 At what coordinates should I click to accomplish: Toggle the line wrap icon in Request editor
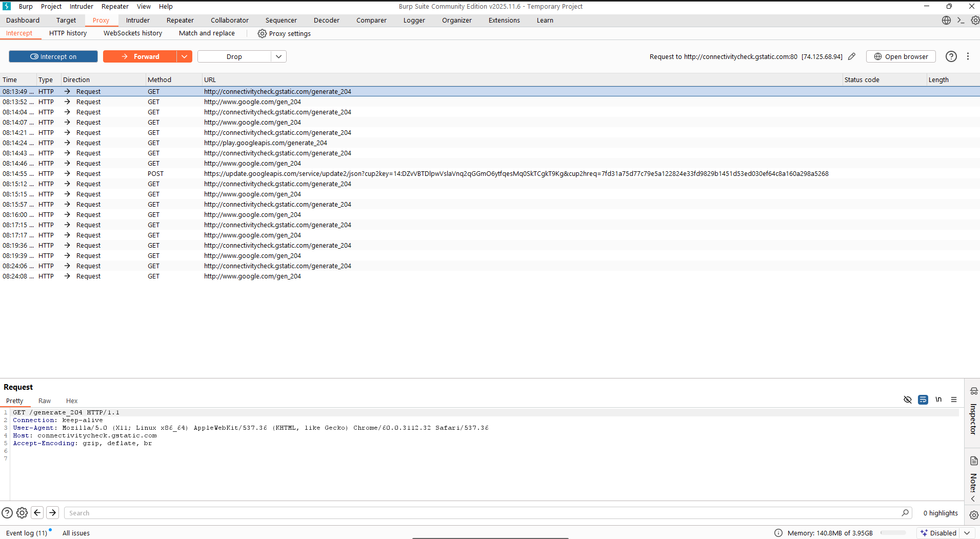click(923, 400)
